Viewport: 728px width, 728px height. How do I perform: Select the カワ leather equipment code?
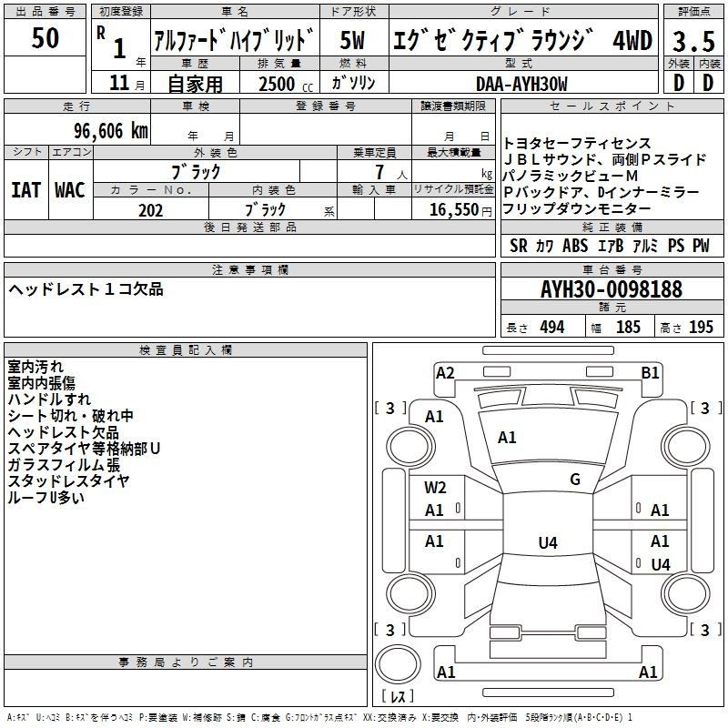(x=544, y=246)
